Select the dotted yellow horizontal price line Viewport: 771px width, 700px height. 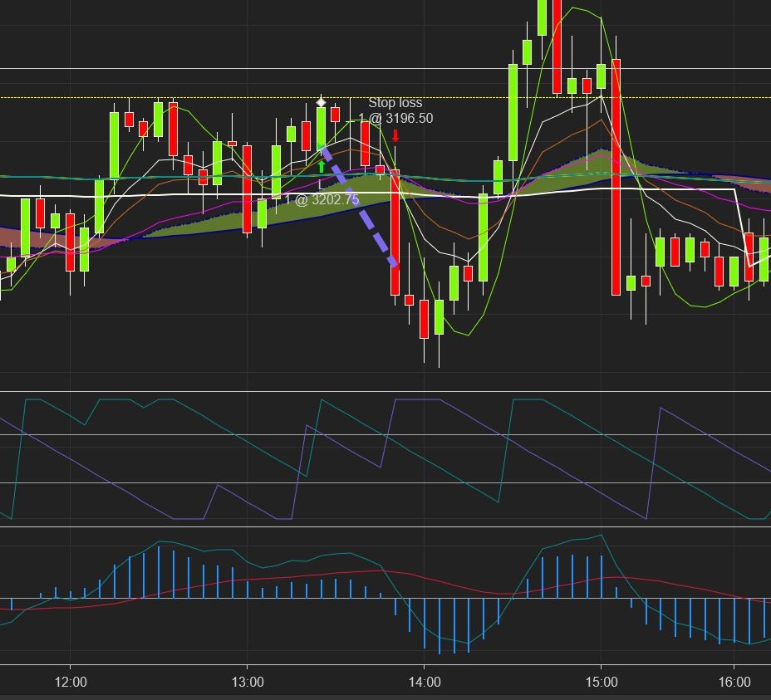point(385,97)
